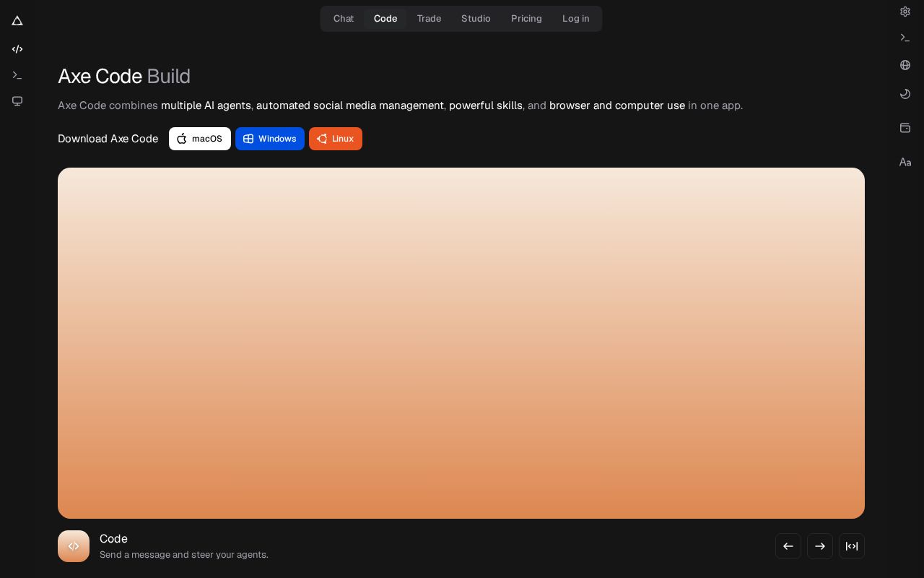Click 'browser and computer use' text
The image size is (924, 578).
[x=617, y=105]
